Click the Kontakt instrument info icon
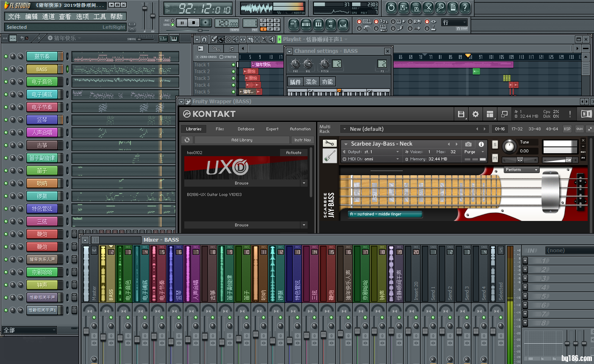Screen dimensions: 594x364 pyautogui.click(x=481, y=144)
